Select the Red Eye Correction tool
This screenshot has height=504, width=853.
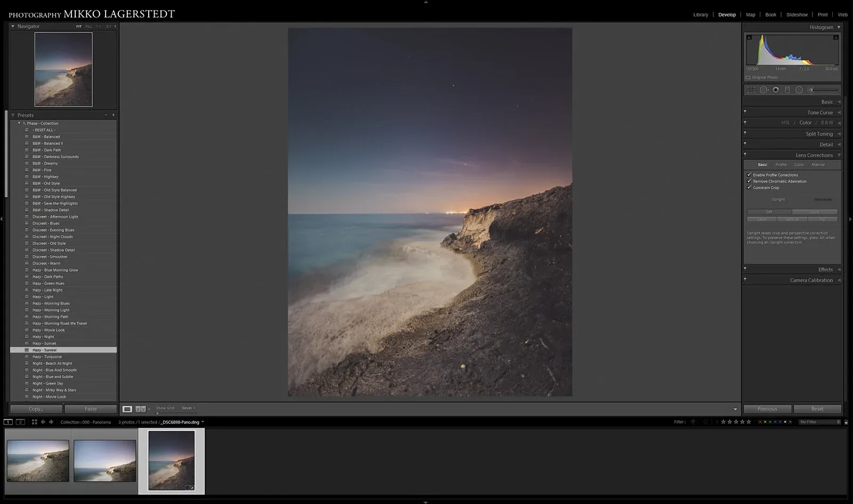click(x=776, y=90)
